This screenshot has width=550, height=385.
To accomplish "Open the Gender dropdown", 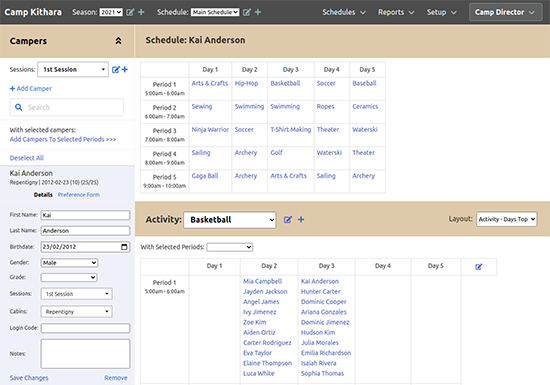I will pyautogui.click(x=69, y=263).
